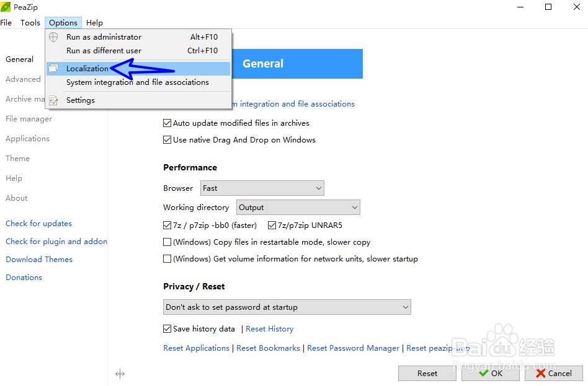
Task: Open the Help menu in menu bar
Action: click(94, 23)
